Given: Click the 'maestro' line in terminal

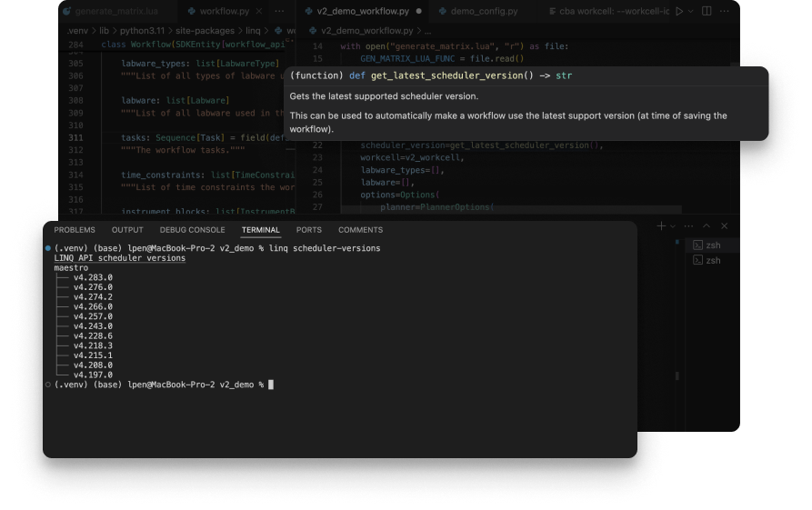Looking at the screenshot, I should click(71, 267).
